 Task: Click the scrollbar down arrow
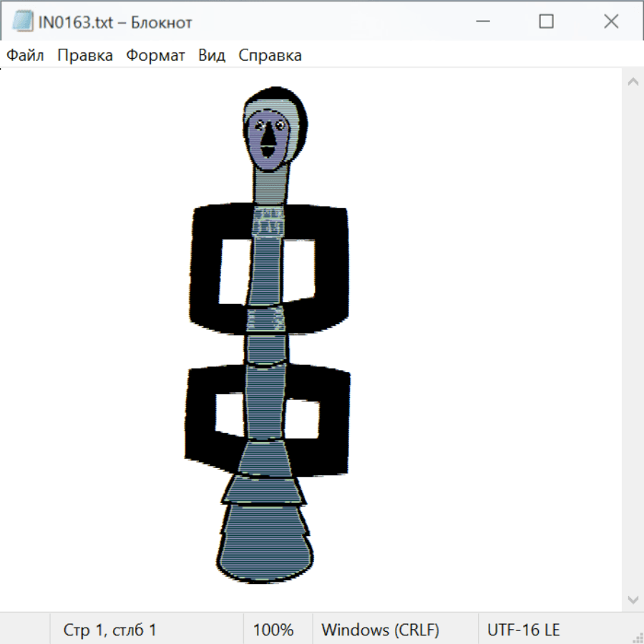tap(633, 599)
